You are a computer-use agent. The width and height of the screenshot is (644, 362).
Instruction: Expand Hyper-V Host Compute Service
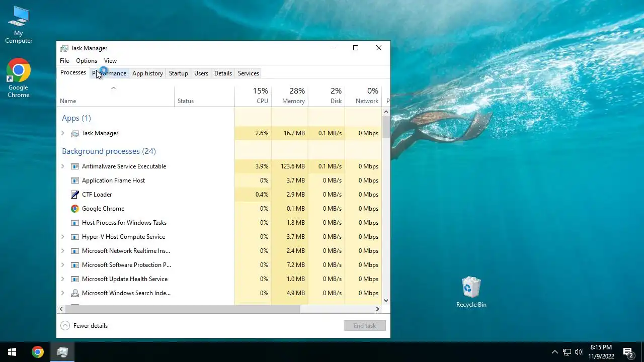pos(63,237)
